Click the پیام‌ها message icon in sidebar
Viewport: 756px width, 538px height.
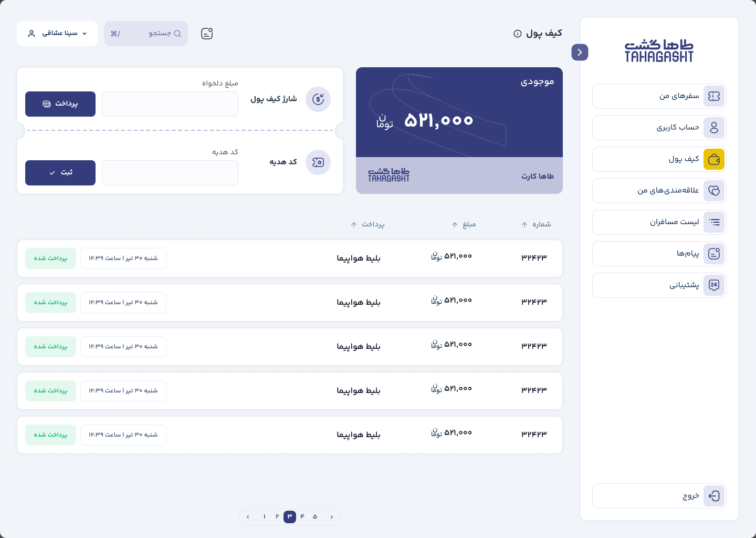point(714,254)
